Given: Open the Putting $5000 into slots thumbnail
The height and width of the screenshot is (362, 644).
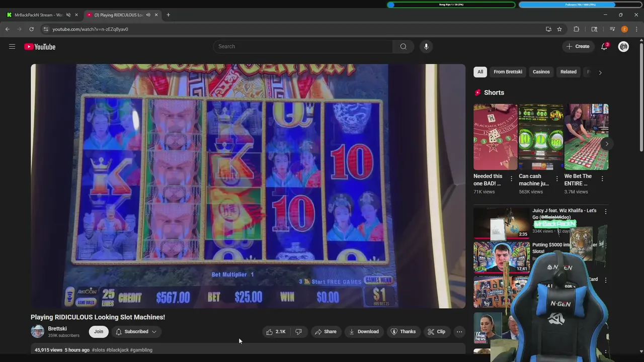Looking at the screenshot, I should click(x=502, y=257).
